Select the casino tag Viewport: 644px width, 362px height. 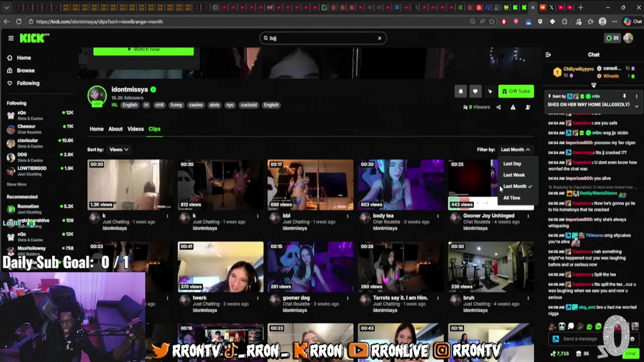[x=196, y=105]
